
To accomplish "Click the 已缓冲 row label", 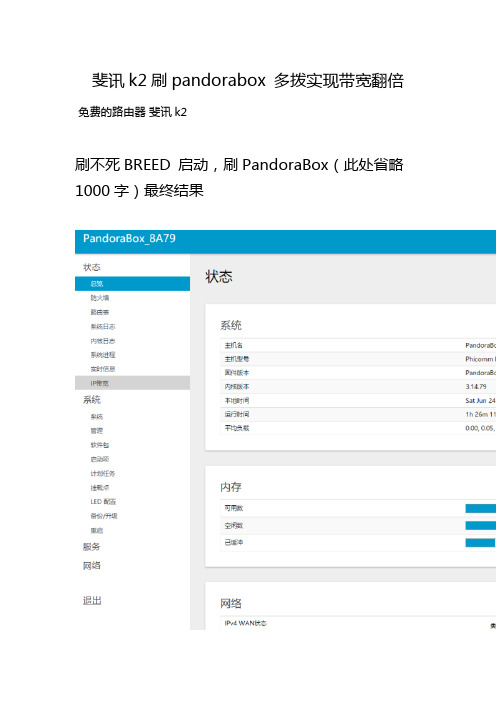I will point(233,543).
